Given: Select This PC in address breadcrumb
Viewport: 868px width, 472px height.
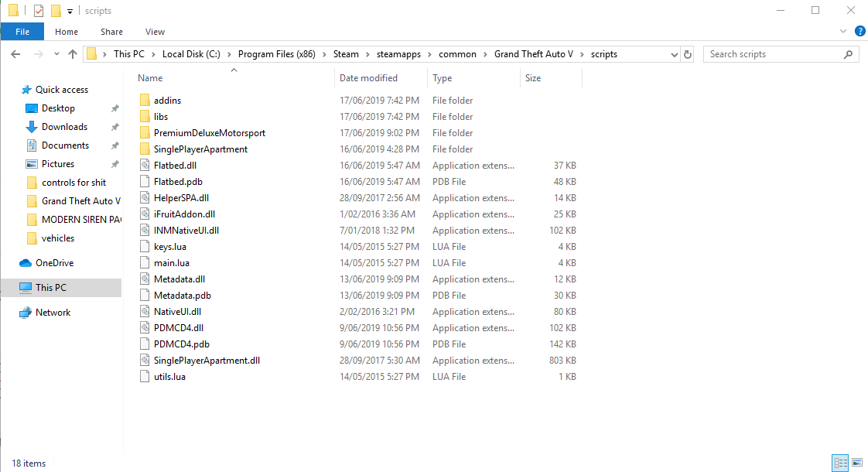Looking at the screenshot, I should tap(129, 54).
